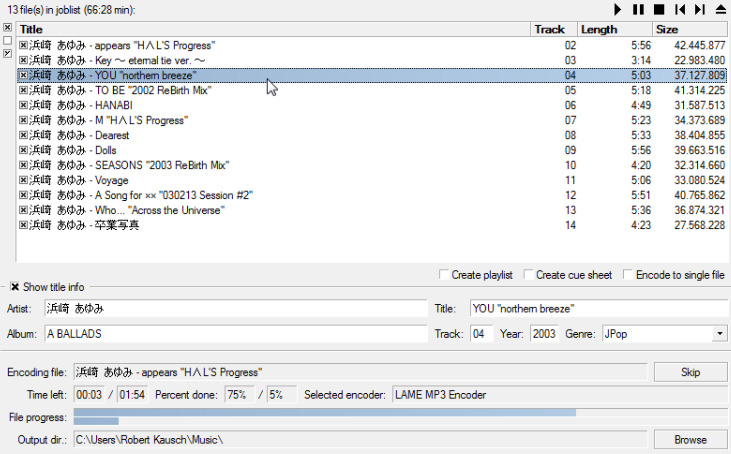
Task: Sort joblist by Length column header
Action: point(614,29)
